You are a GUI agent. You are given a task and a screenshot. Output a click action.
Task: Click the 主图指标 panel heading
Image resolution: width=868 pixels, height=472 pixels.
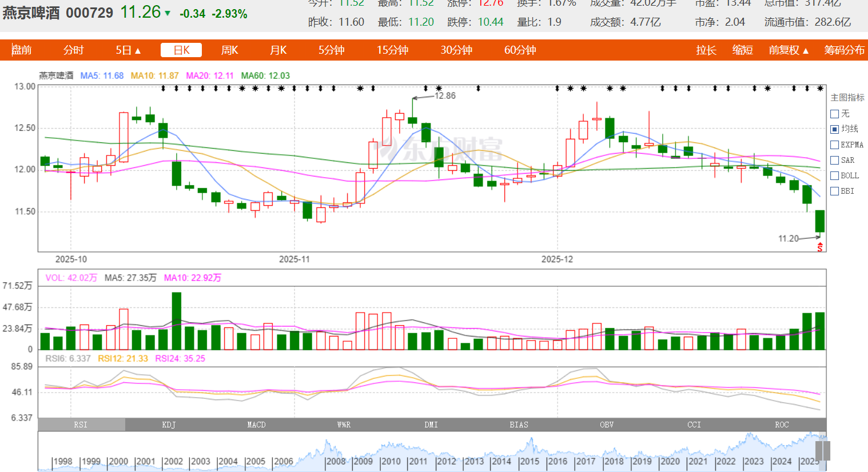(847, 98)
